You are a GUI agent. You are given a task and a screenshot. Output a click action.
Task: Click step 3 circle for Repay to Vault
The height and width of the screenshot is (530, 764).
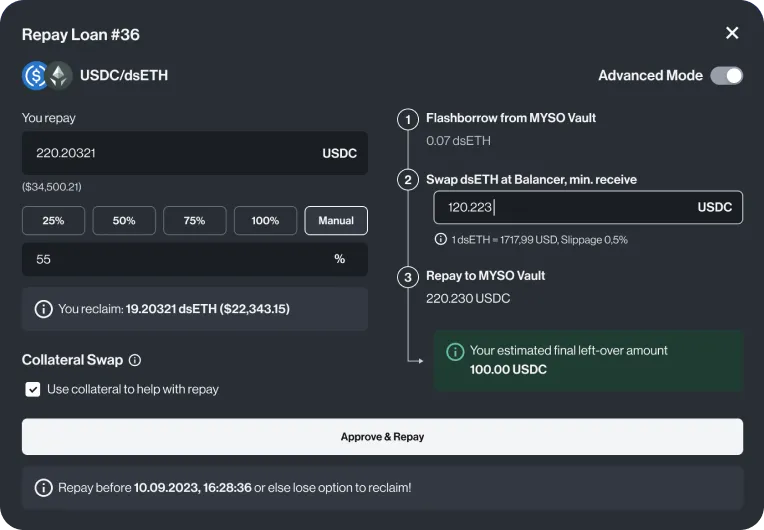pos(408,277)
